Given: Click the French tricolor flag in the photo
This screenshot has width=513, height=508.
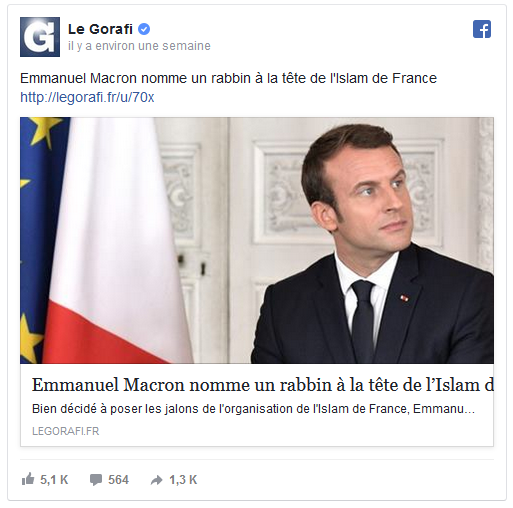Looking at the screenshot, I should 117,240.
